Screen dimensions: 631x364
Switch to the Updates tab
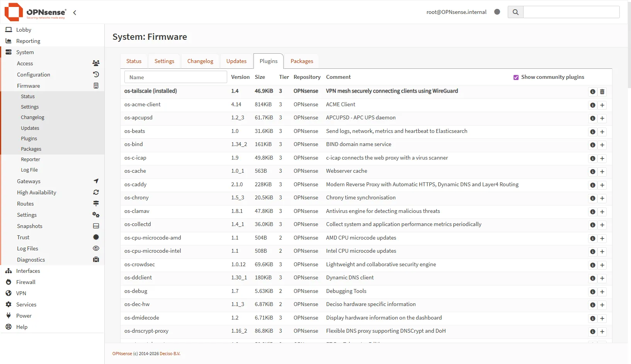pos(236,61)
